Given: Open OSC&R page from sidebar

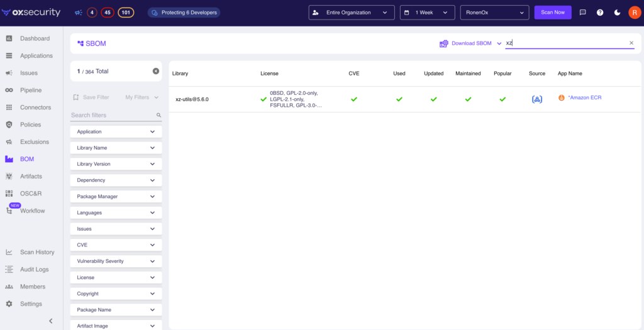Looking at the screenshot, I should [31, 194].
